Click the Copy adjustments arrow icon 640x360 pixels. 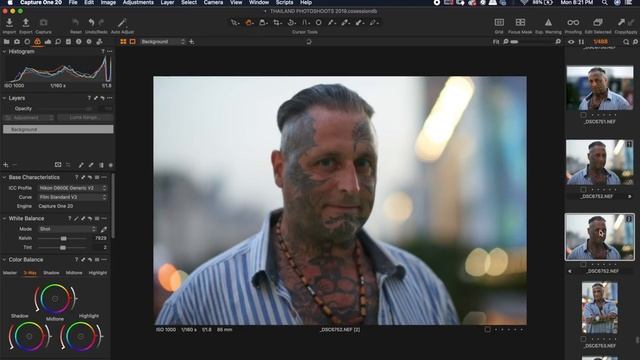[621, 22]
